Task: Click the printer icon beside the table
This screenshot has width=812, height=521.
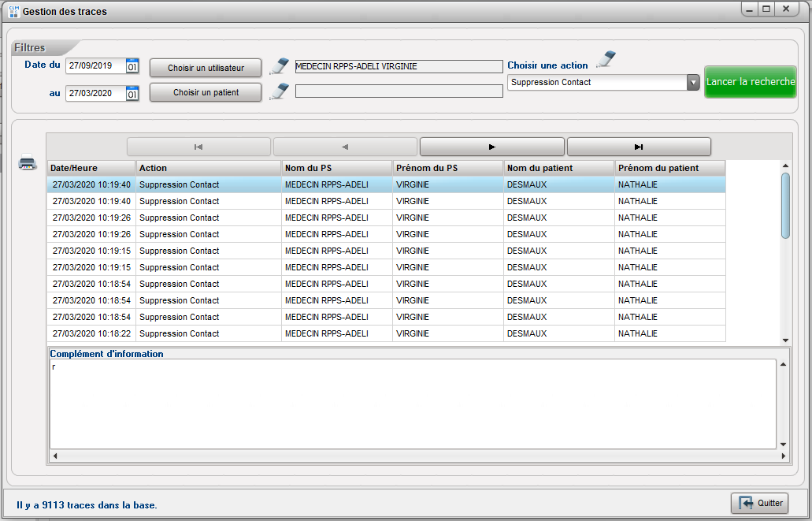Action: point(28,163)
